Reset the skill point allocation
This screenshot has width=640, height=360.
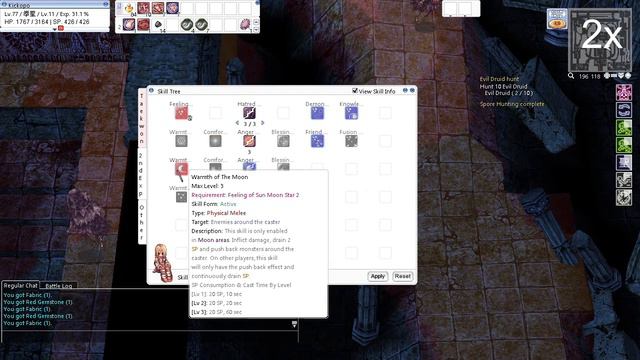[x=402, y=276]
